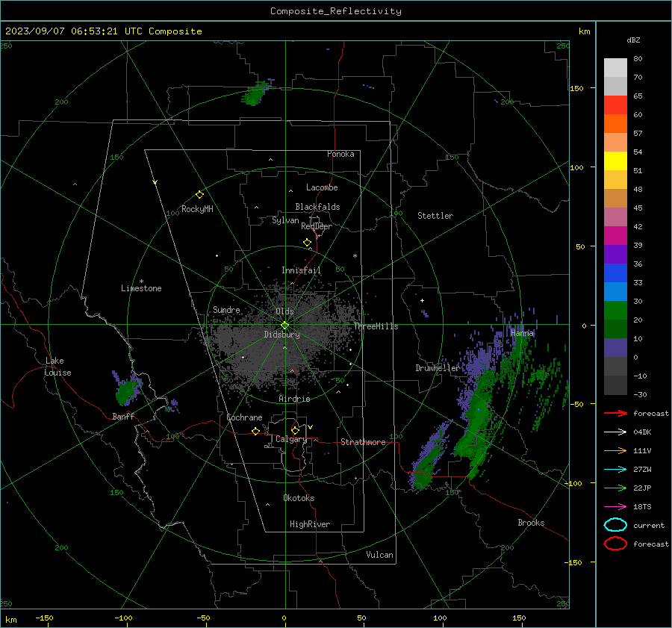Click the green echo cell northeast of Banff

tap(126, 391)
